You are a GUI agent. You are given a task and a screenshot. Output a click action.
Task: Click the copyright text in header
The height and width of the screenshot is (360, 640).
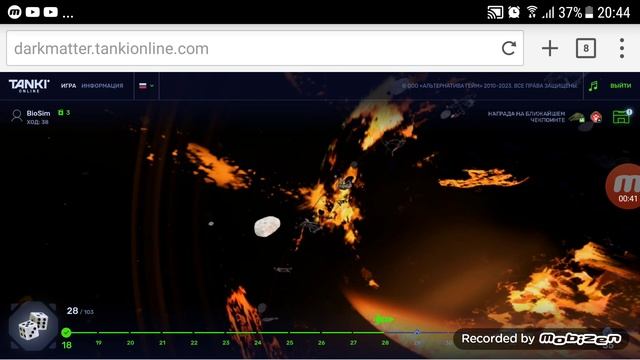489,86
